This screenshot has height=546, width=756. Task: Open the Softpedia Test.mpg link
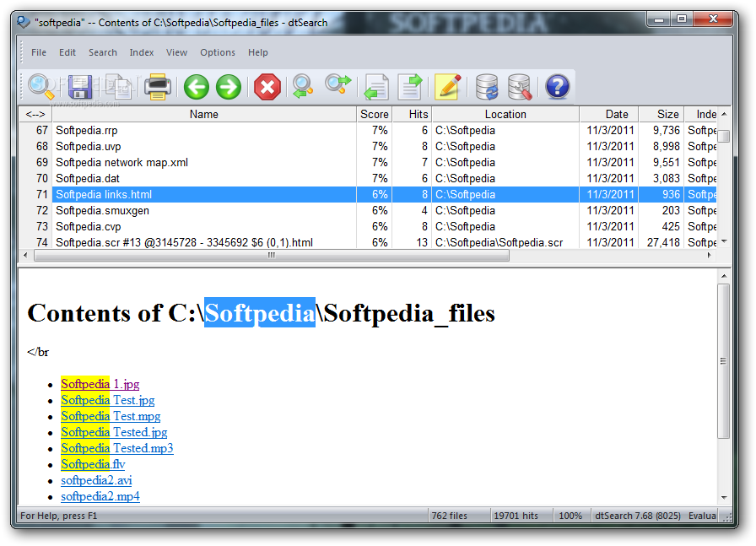pos(111,416)
